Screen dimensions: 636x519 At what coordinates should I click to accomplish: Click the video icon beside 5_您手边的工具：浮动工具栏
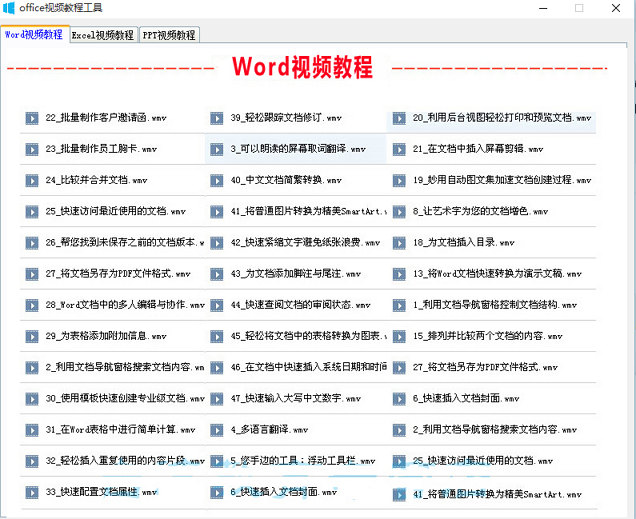tap(217, 461)
